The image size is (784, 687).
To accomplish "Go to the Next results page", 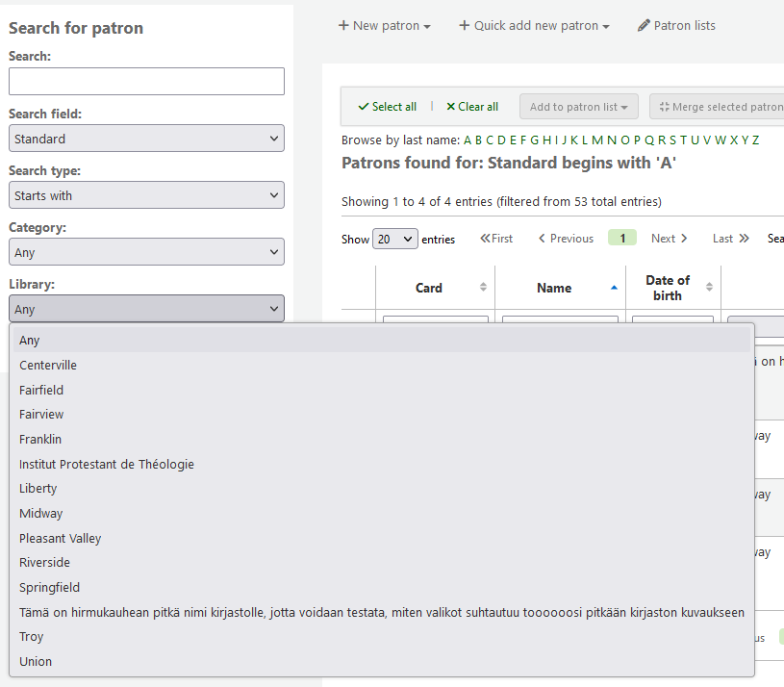I will tap(669, 239).
